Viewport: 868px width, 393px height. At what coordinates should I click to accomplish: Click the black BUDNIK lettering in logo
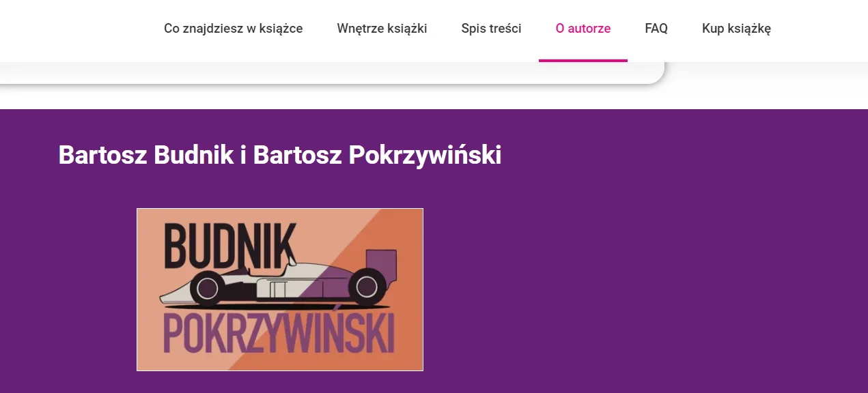click(231, 246)
